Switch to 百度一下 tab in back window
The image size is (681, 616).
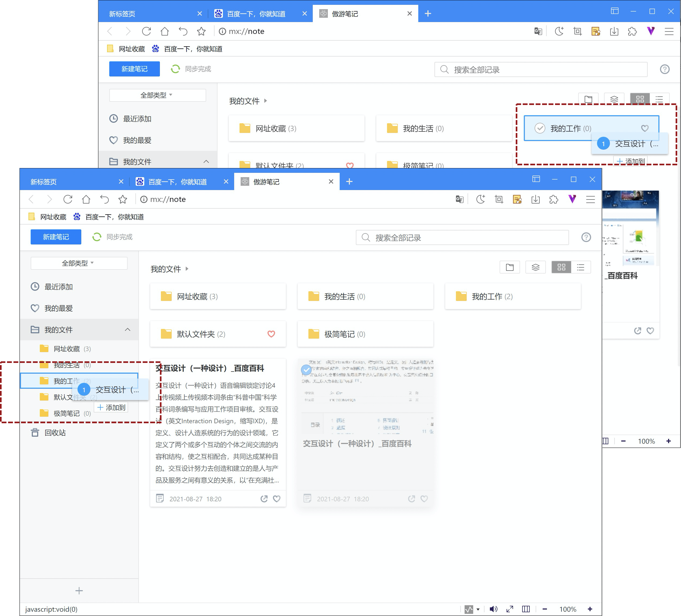261,14
